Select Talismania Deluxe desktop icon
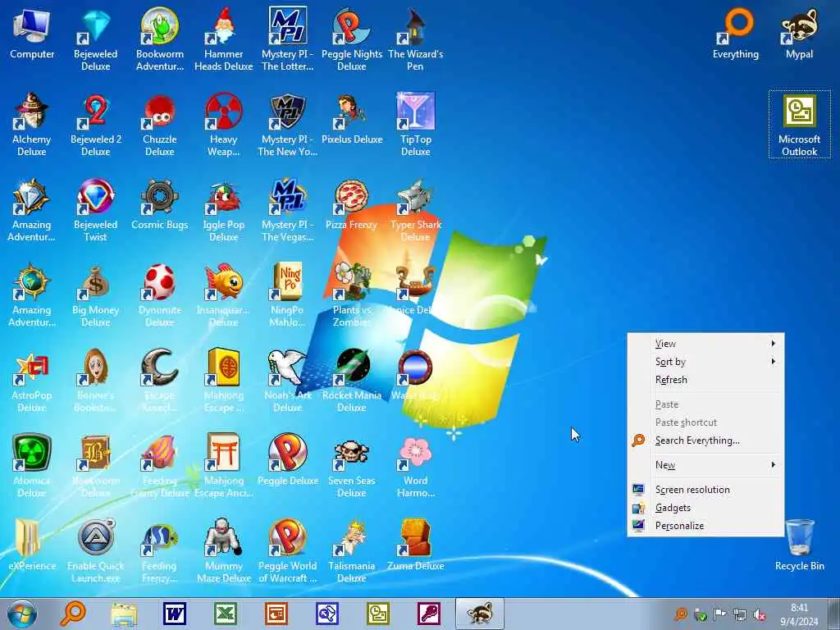Viewport: 840px width, 630px height. [x=351, y=550]
